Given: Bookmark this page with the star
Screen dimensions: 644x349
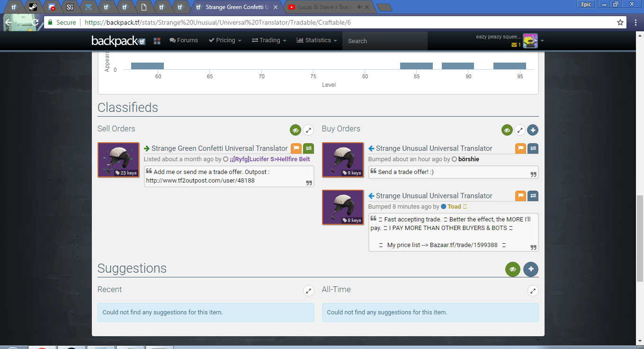Looking at the screenshot, I should tap(620, 22).
